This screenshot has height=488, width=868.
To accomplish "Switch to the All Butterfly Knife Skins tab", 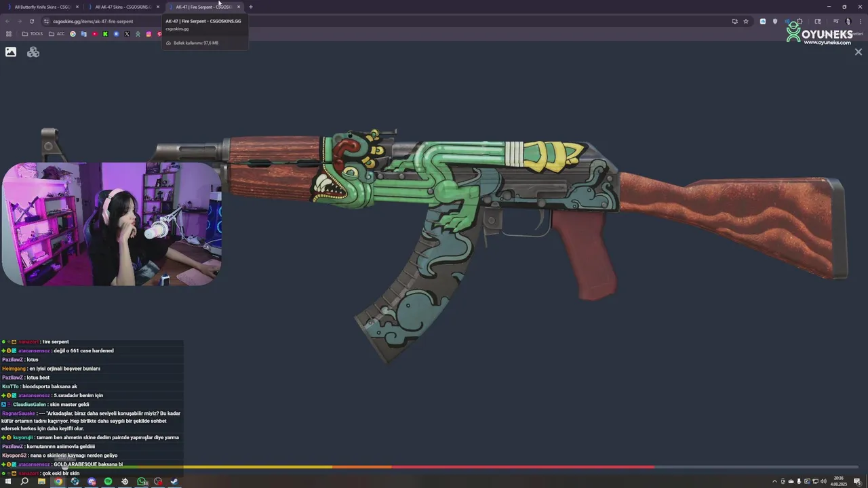I will click(42, 7).
